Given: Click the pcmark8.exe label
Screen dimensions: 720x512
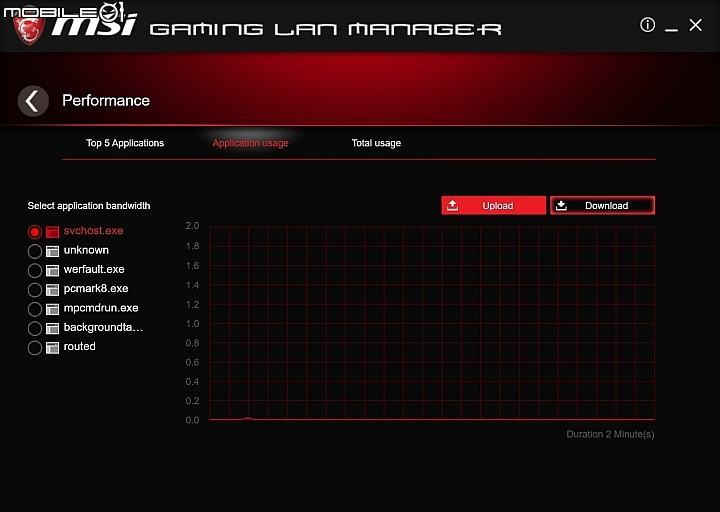Looking at the screenshot, I should [x=96, y=288].
